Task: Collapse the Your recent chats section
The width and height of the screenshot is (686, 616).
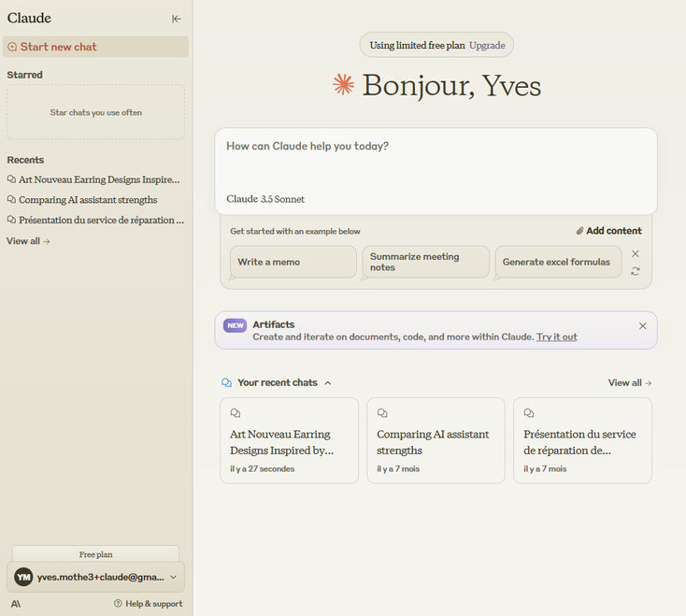Action: [328, 382]
